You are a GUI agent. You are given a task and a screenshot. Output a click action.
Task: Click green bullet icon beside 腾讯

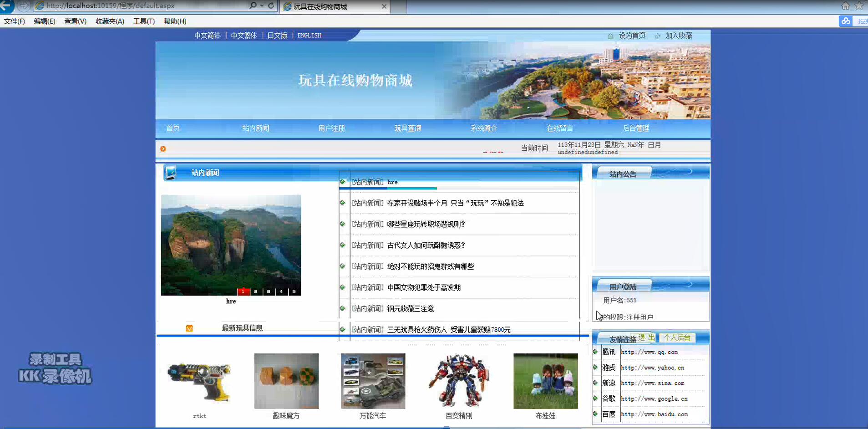coord(595,352)
